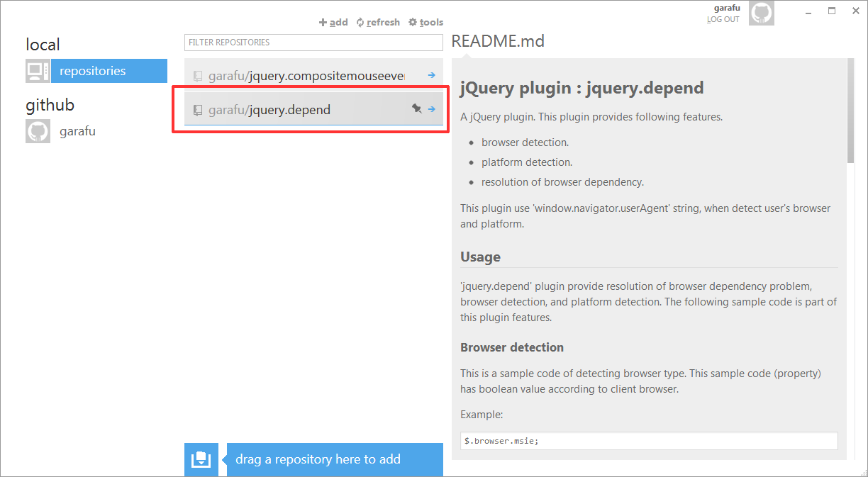Click the clone icon beside the drag prompt
Screen dimensions: 868x477
pos(201,459)
